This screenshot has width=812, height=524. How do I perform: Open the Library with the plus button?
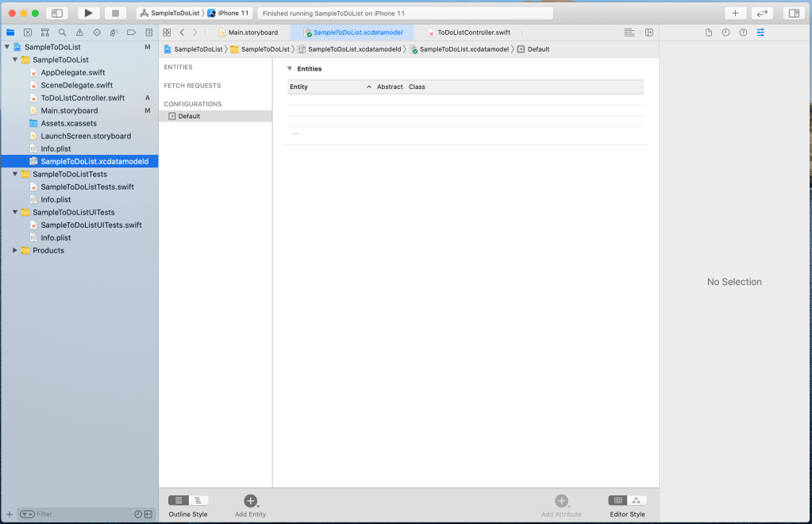pyautogui.click(x=735, y=13)
